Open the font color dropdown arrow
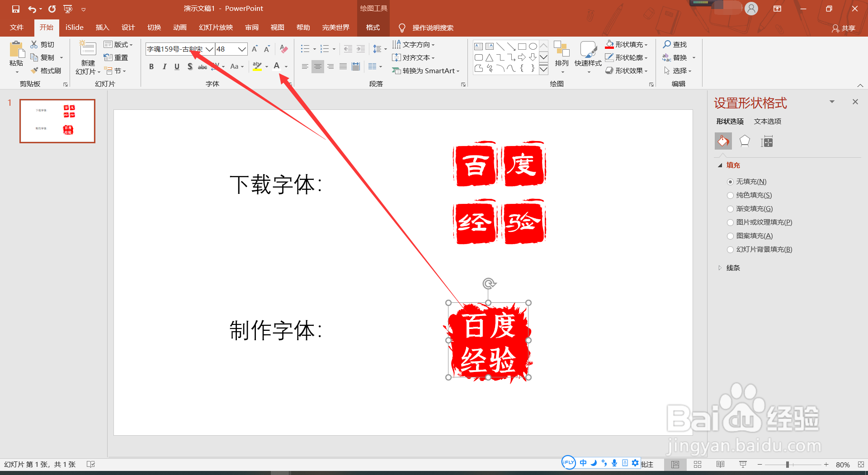Image resolution: width=868 pixels, height=475 pixels. pyautogui.click(x=285, y=66)
